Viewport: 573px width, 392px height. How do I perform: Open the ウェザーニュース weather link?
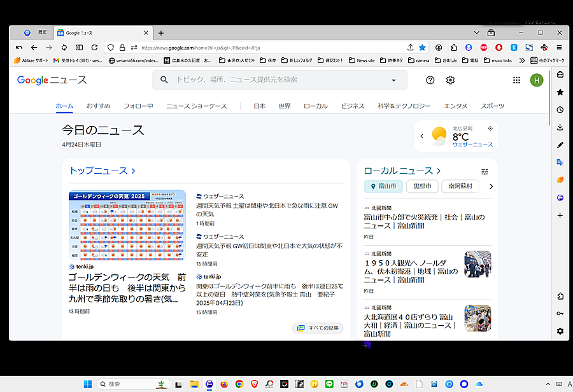pyautogui.click(x=472, y=144)
